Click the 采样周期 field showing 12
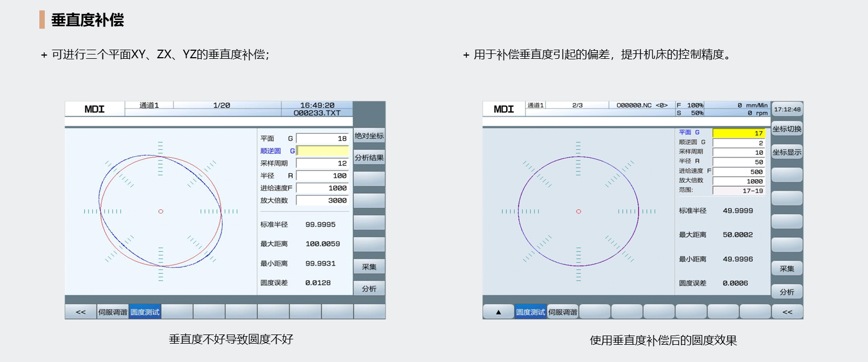The height and width of the screenshot is (362, 868). [322, 163]
